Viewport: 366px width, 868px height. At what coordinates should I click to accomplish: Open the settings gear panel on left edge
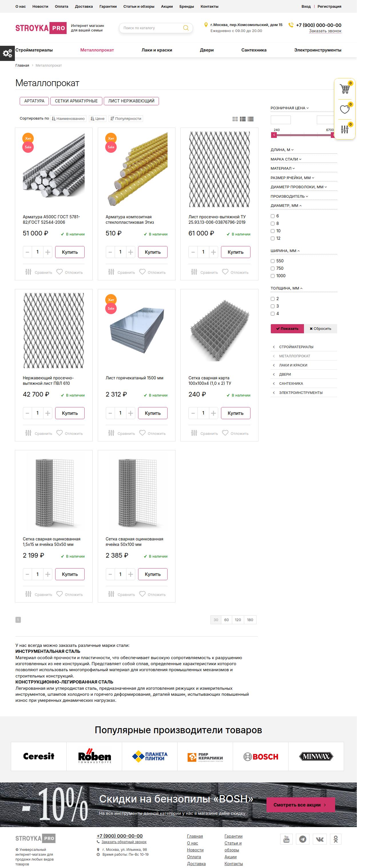[x=7, y=53]
